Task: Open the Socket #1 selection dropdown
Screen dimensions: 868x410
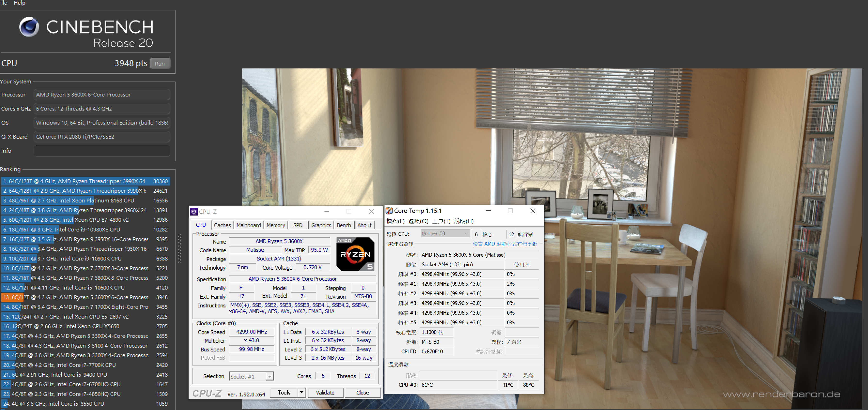Action: point(251,376)
